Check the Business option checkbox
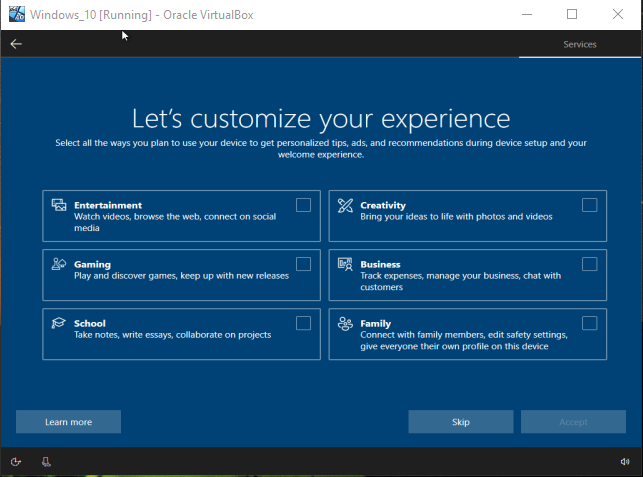 pyautogui.click(x=589, y=264)
